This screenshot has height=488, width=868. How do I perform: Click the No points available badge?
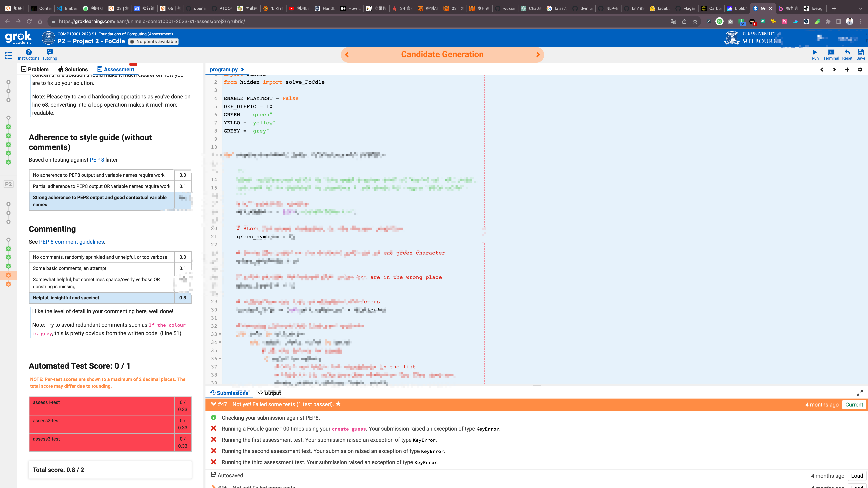[154, 41]
